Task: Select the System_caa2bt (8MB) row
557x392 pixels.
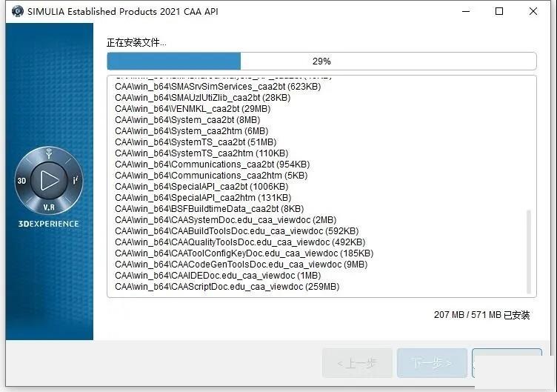Action: click(187, 120)
